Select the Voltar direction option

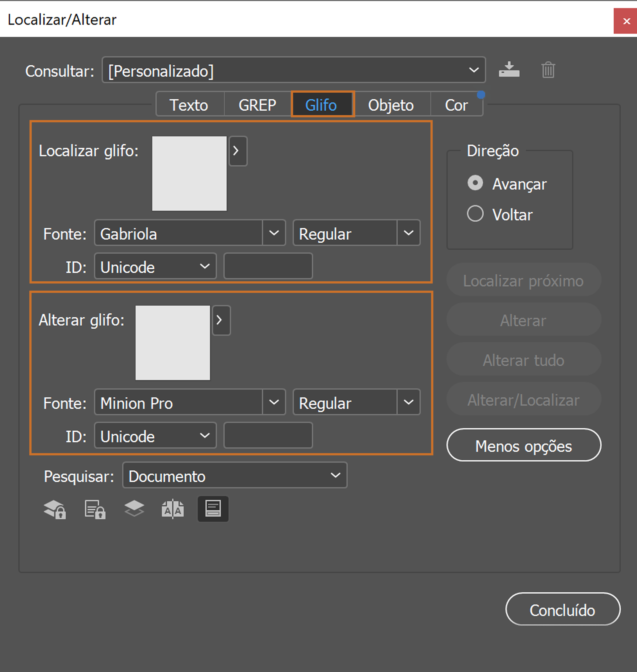point(475,214)
